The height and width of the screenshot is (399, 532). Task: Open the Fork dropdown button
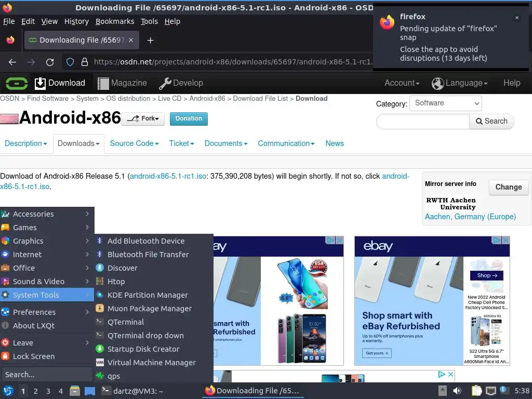point(143,119)
